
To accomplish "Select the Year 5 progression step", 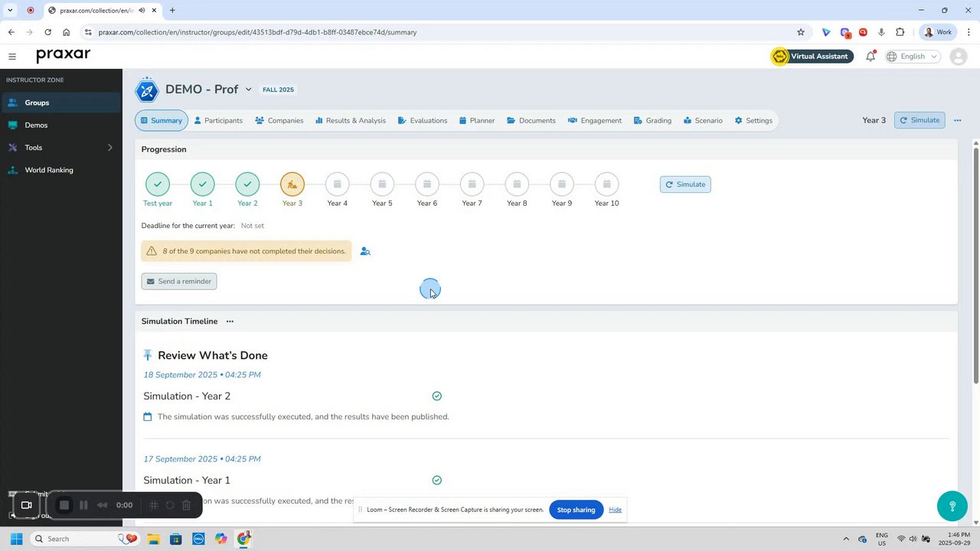I will [382, 184].
